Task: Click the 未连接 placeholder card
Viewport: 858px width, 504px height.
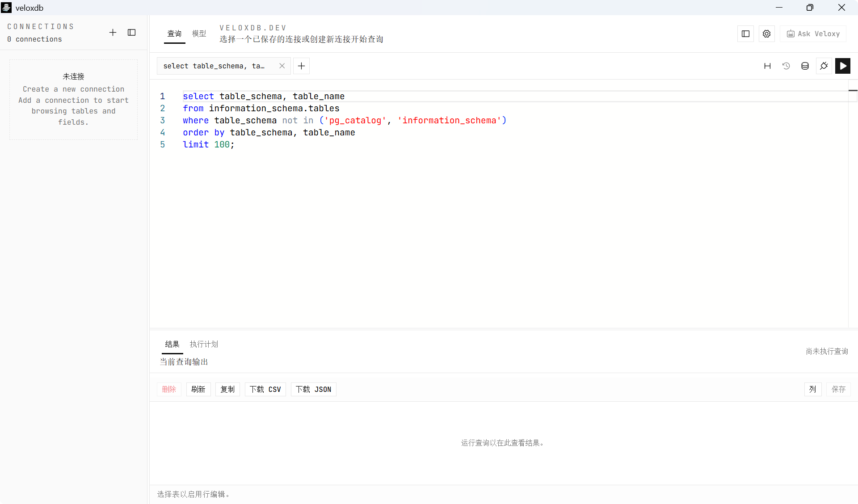Action: point(74,100)
